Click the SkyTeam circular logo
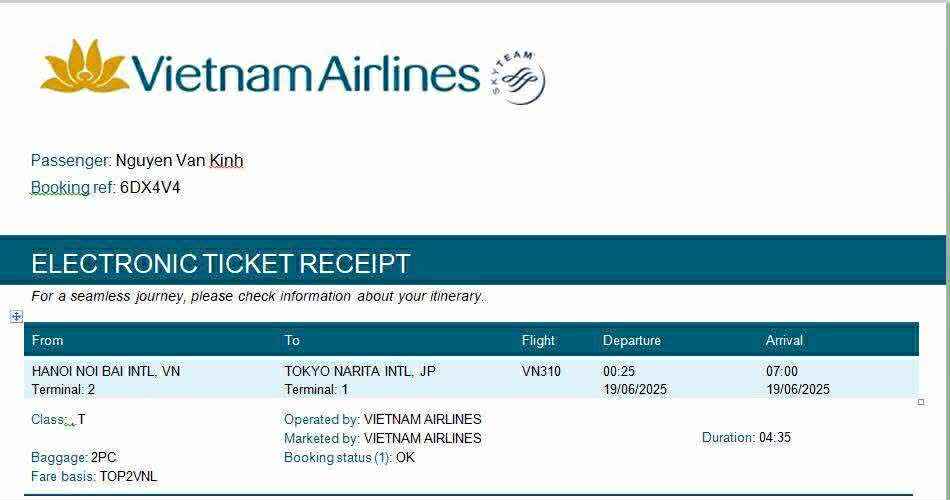Image resolution: width=950 pixels, height=500 pixels. pos(518,78)
